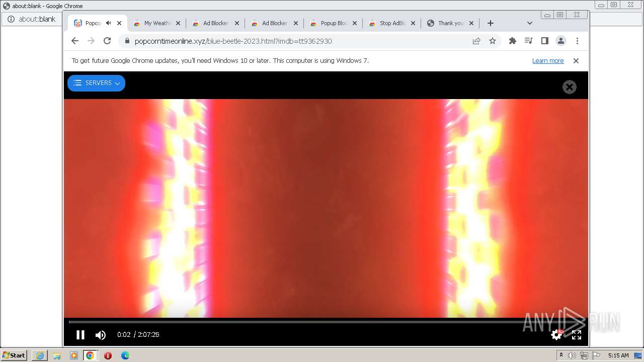Viewport: 644px width, 362px height.
Task: Show hidden system tray icons
Action: click(x=561, y=355)
